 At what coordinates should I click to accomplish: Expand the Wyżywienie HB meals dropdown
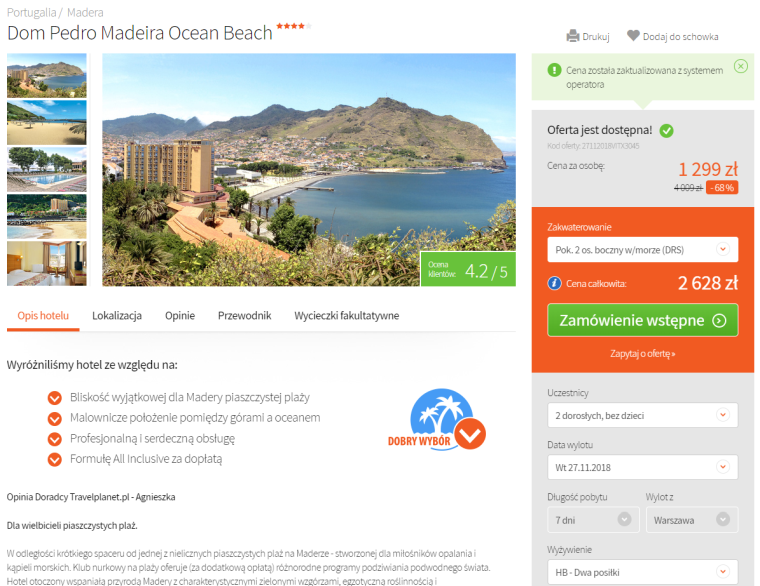click(642, 572)
